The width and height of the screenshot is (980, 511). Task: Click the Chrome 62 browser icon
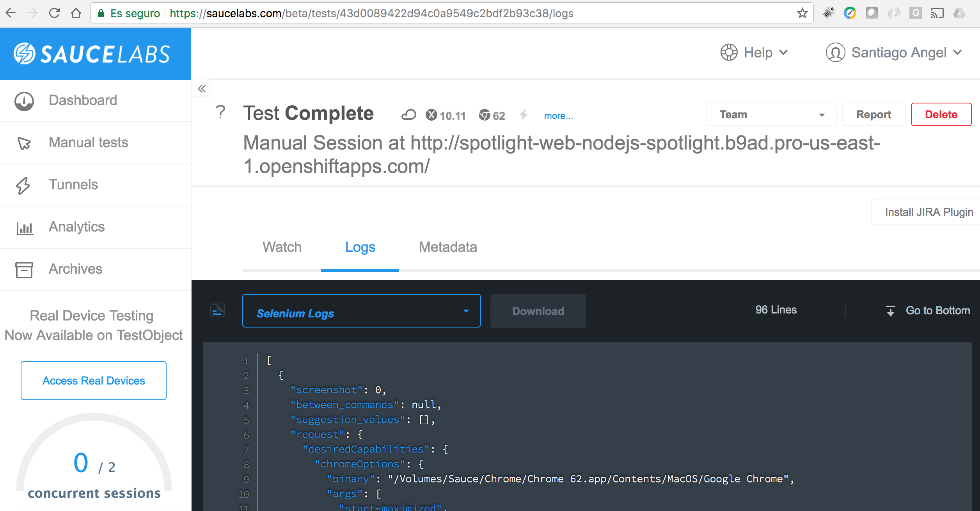click(x=485, y=115)
